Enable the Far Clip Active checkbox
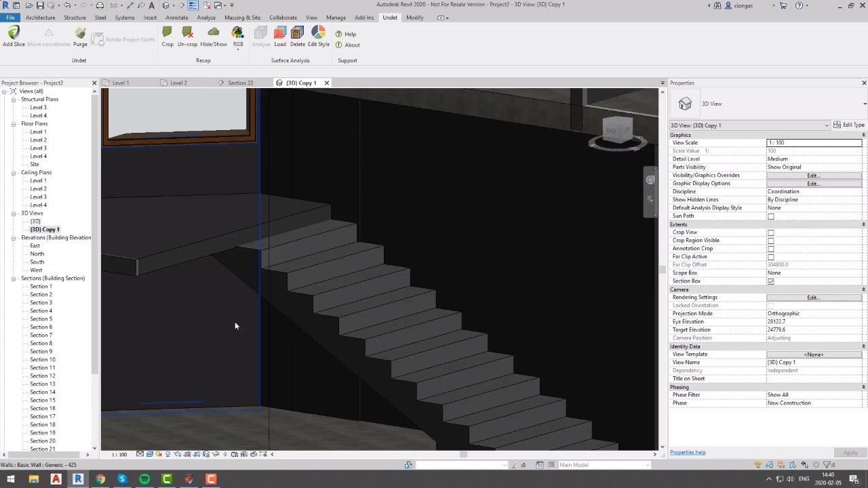 pos(770,257)
